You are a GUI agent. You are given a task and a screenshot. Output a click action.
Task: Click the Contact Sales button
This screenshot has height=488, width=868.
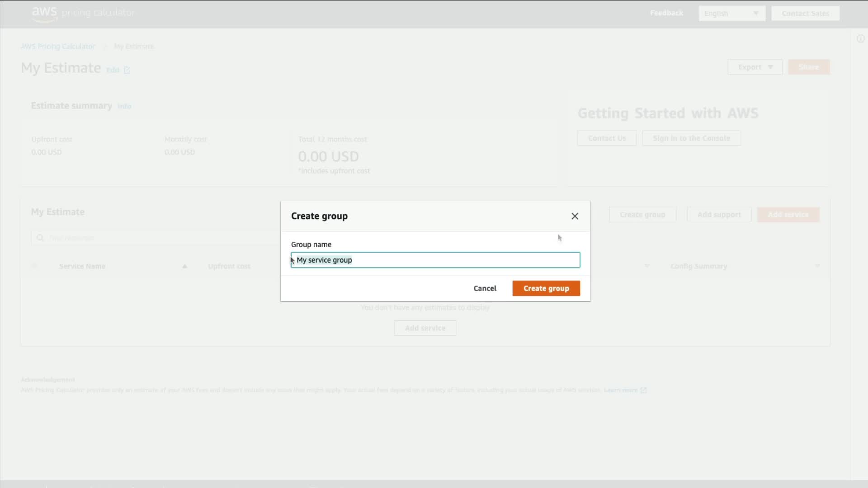[x=805, y=14]
